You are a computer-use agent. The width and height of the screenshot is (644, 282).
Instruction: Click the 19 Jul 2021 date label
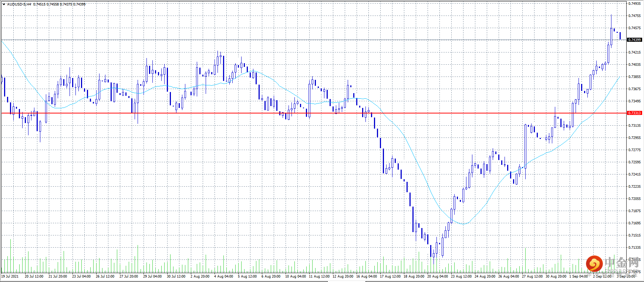(10, 276)
